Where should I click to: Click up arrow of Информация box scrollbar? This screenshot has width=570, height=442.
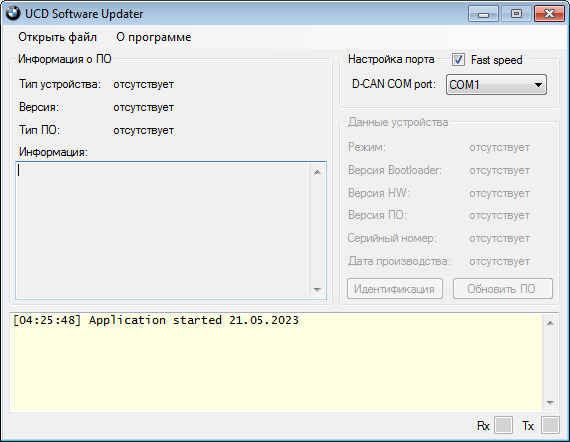[317, 172]
